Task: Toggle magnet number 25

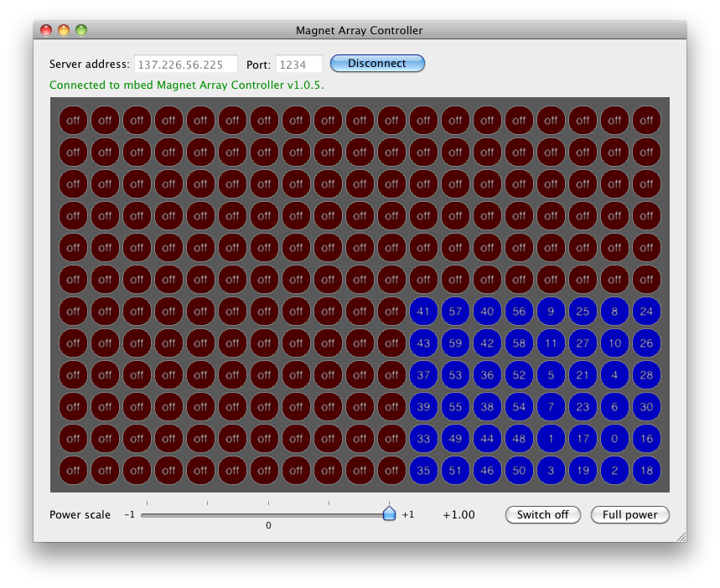Action: click(x=583, y=312)
